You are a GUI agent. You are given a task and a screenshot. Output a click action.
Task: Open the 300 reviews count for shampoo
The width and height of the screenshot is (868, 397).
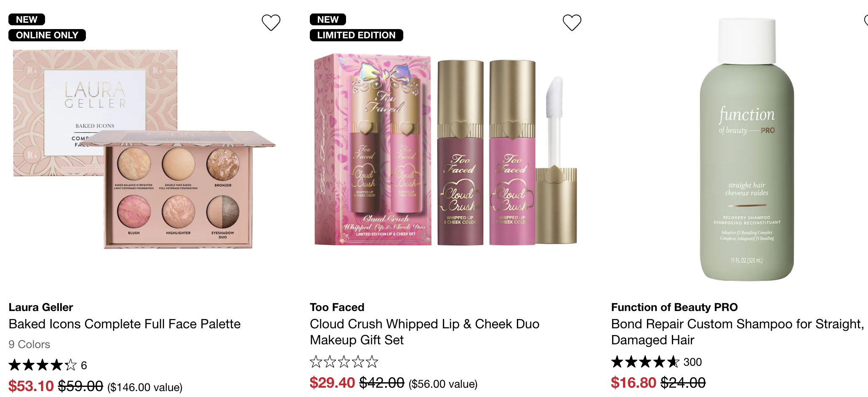[x=692, y=362]
